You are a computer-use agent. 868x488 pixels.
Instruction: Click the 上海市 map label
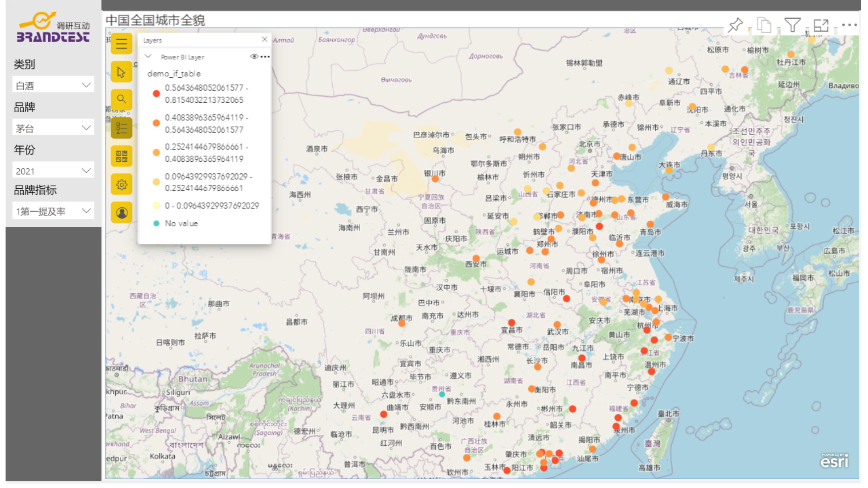tap(667, 308)
